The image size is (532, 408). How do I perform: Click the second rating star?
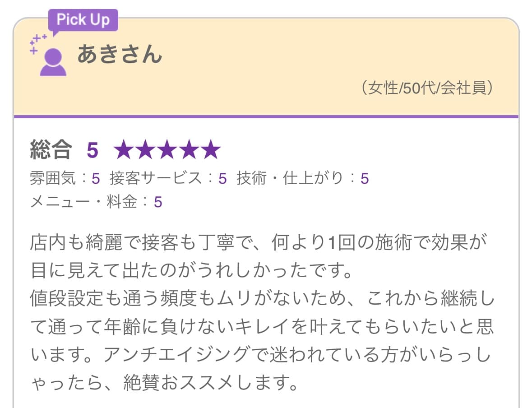(145, 150)
